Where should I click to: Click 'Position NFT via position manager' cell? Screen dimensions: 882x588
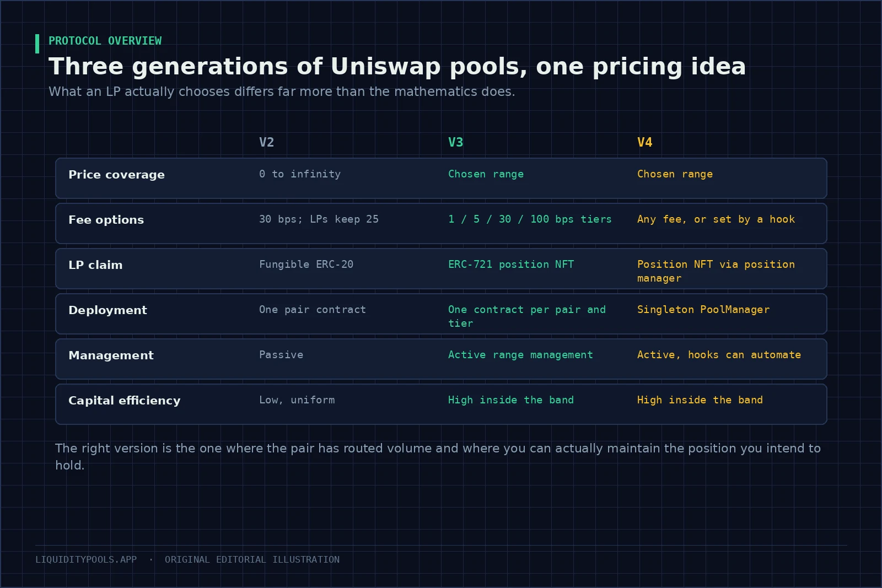click(x=716, y=271)
